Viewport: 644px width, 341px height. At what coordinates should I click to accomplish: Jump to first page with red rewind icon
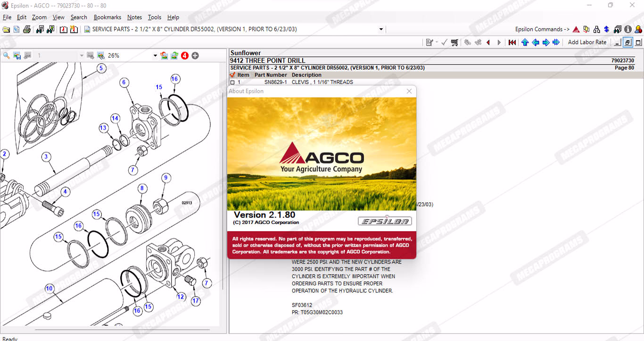click(512, 42)
